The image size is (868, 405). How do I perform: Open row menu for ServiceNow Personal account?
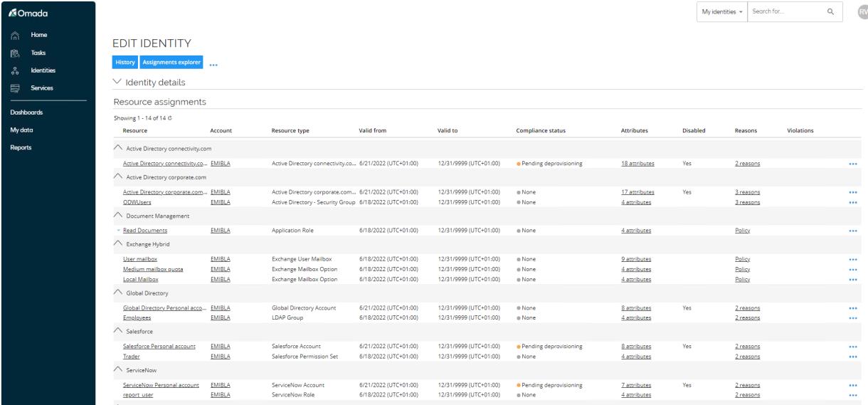[853, 385]
